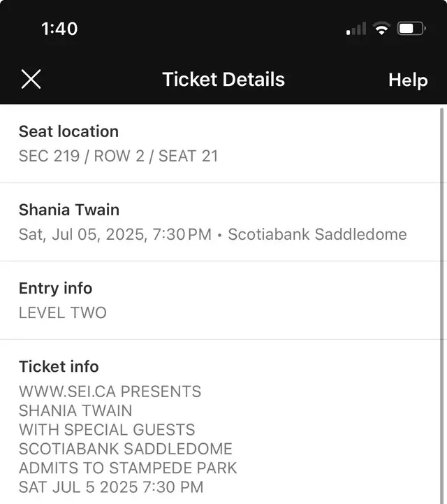The image size is (447, 504).
Task: Close the Ticket Details screen with X
Action: (x=31, y=79)
